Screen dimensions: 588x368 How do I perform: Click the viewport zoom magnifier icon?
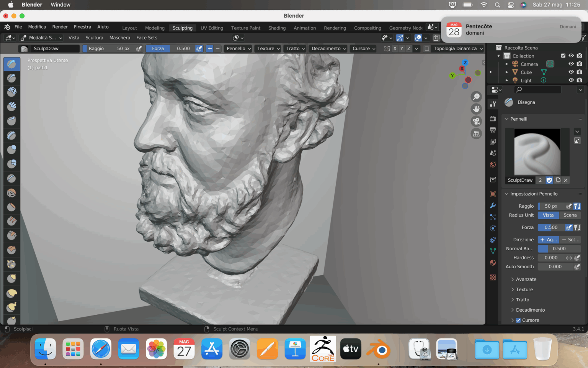coord(476,97)
